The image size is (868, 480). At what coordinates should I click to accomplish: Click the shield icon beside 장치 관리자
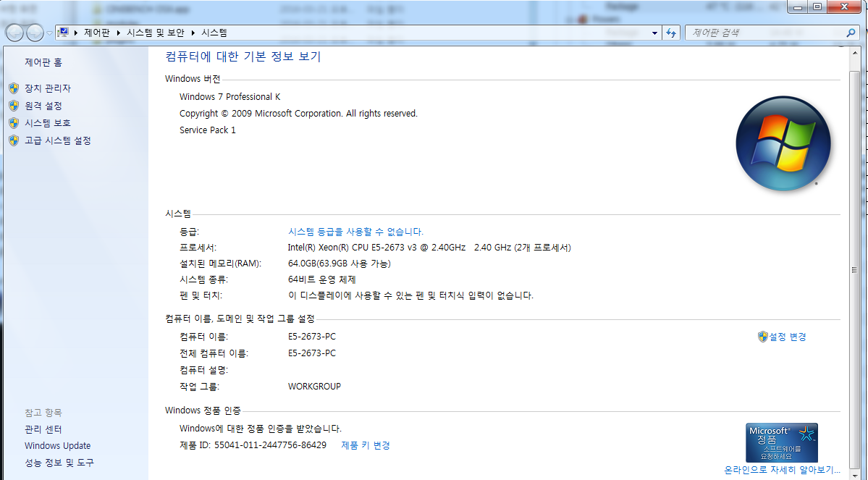14,88
